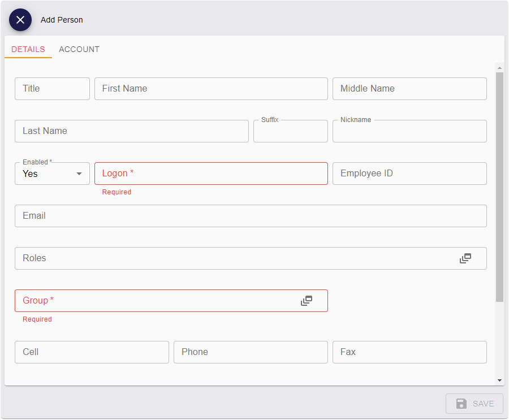
Task: Click the Title input field
Action: click(52, 89)
